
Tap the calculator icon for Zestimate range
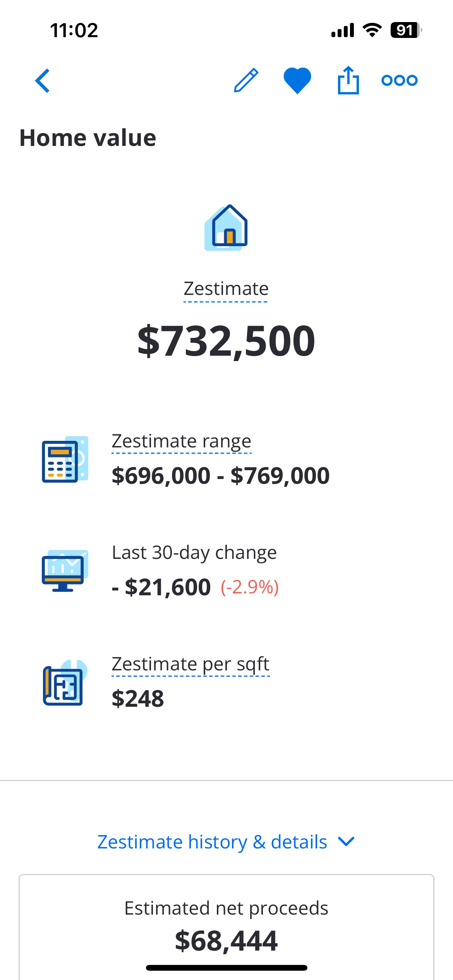65,459
